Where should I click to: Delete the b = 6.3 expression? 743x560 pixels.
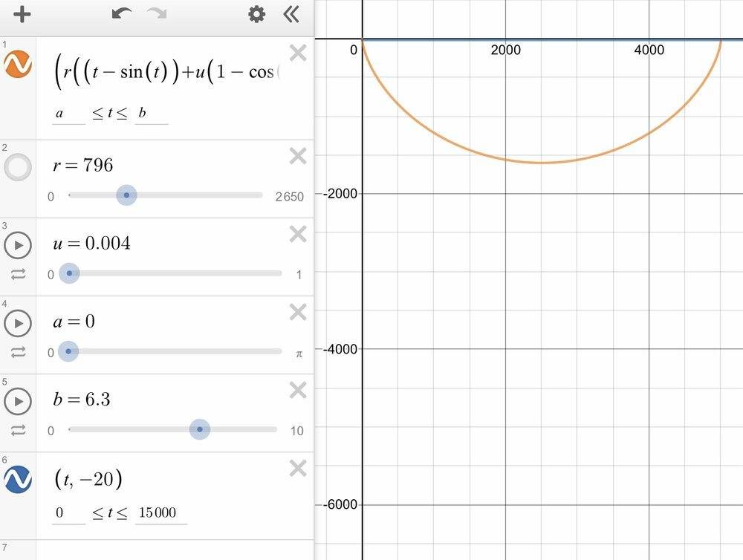pyautogui.click(x=297, y=390)
